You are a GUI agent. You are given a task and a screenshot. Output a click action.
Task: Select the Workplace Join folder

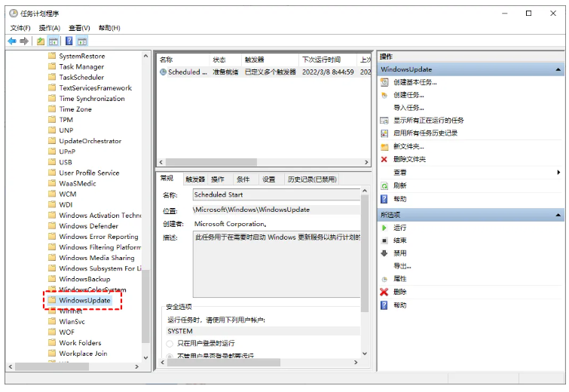point(83,354)
